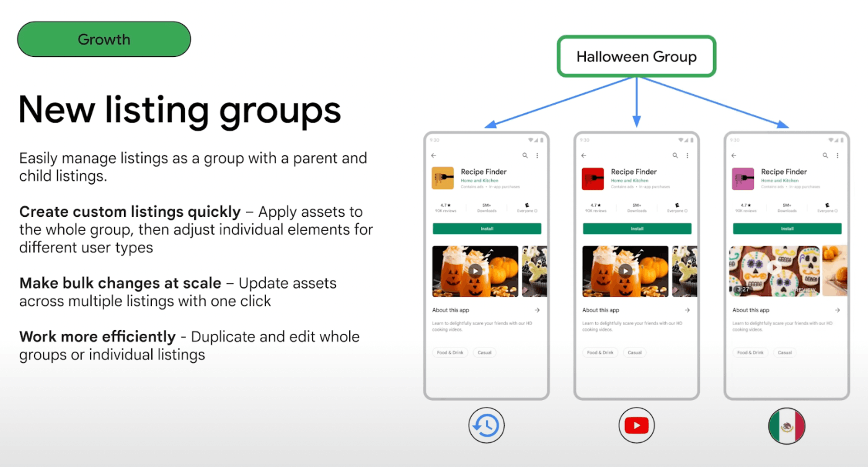Viewport: 868px width, 467px height.
Task: Click 'Work more efficiently' bold text
Action: pos(97,337)
